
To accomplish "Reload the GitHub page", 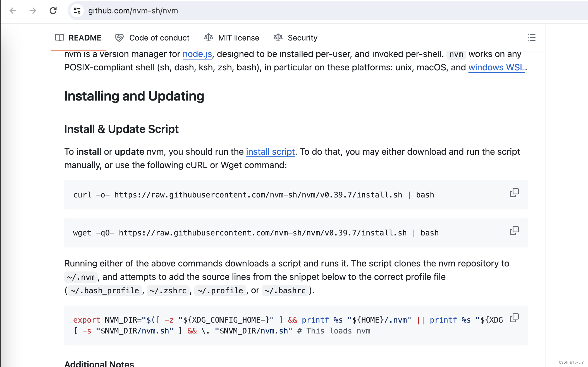I will [53, 11].
